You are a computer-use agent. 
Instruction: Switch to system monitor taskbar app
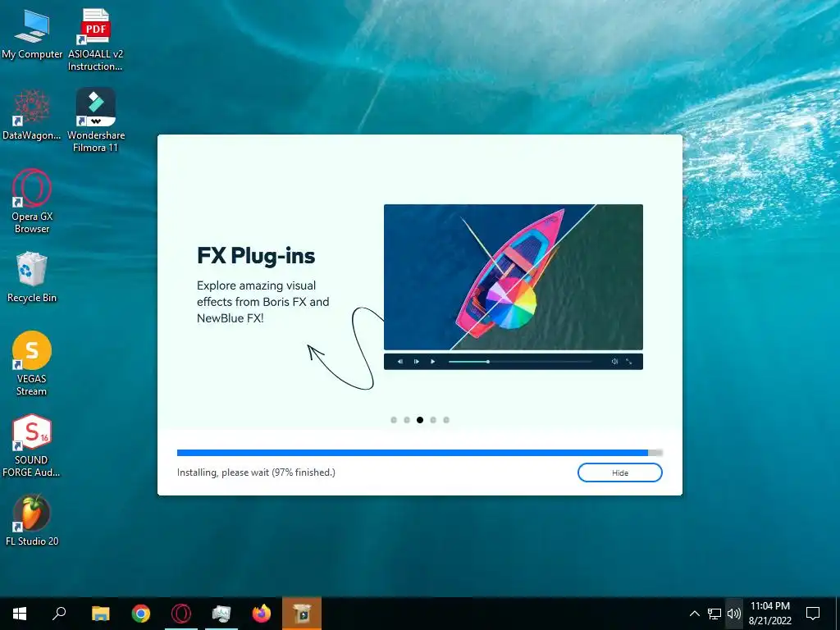pos(221,614)
